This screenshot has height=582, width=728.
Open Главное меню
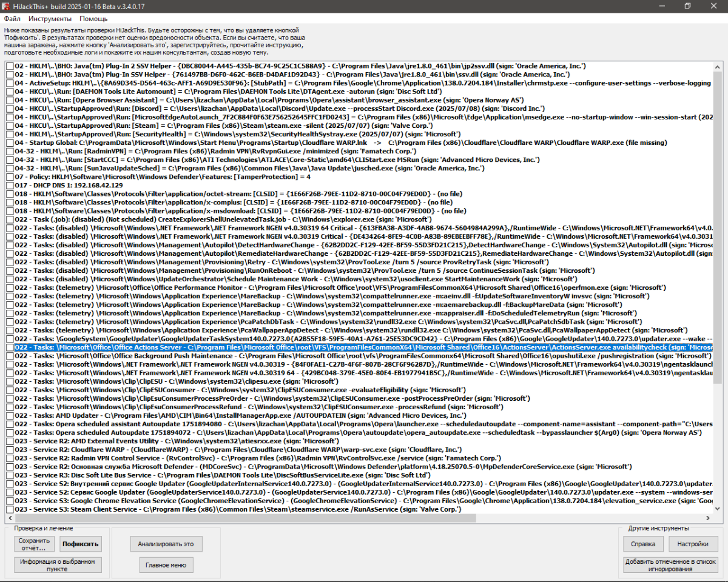pos(166,565)
